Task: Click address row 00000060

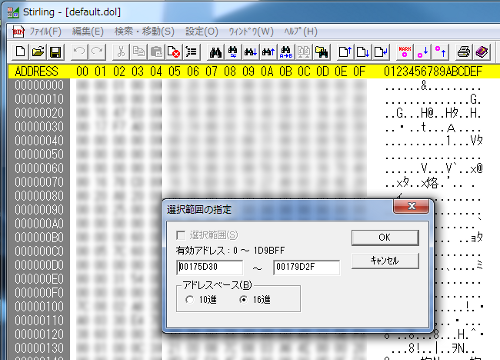Action: click(x=39, y=168)
